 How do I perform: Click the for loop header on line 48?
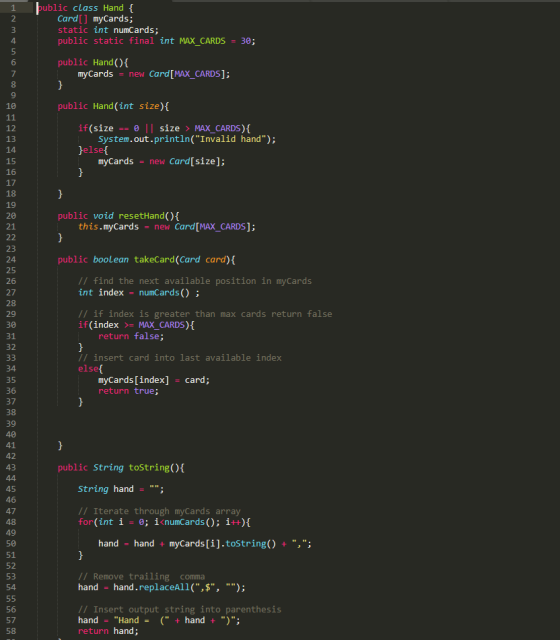point(164,522)
